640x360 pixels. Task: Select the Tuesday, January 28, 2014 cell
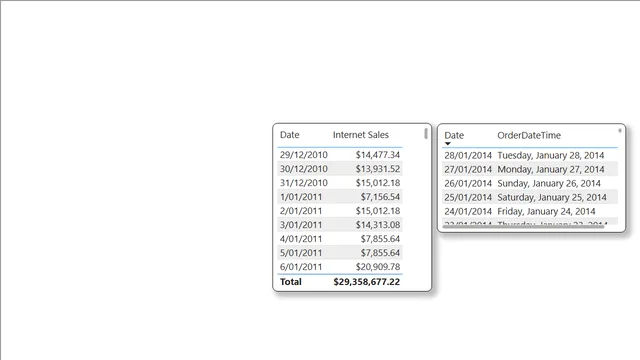pos(551,155)
